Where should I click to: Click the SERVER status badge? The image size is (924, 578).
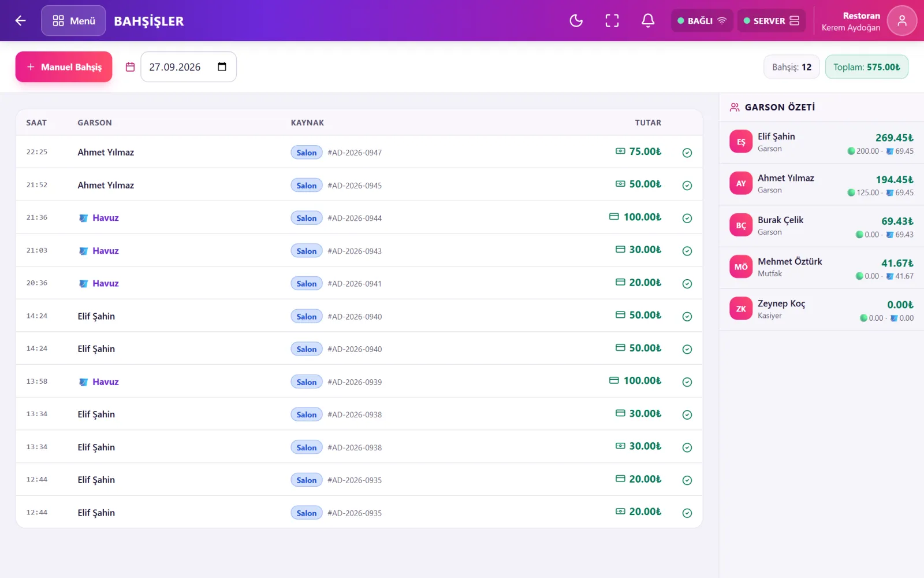pyautogui.click(x=772, y=21)
